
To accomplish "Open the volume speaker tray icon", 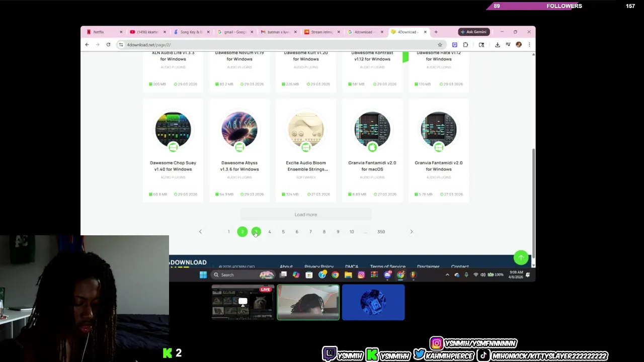I will click(483, 275).
